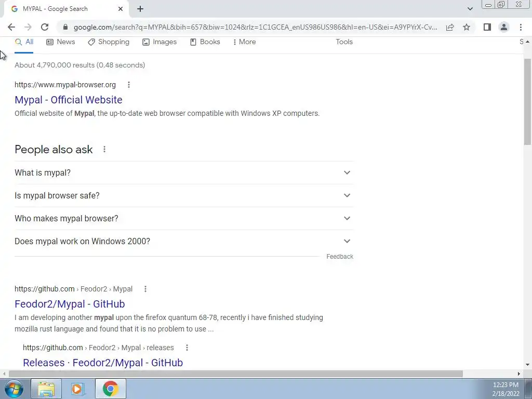Viewport: 532px width, 399px height.
Task: Go back to the previous page
Action: coord(11,27)
